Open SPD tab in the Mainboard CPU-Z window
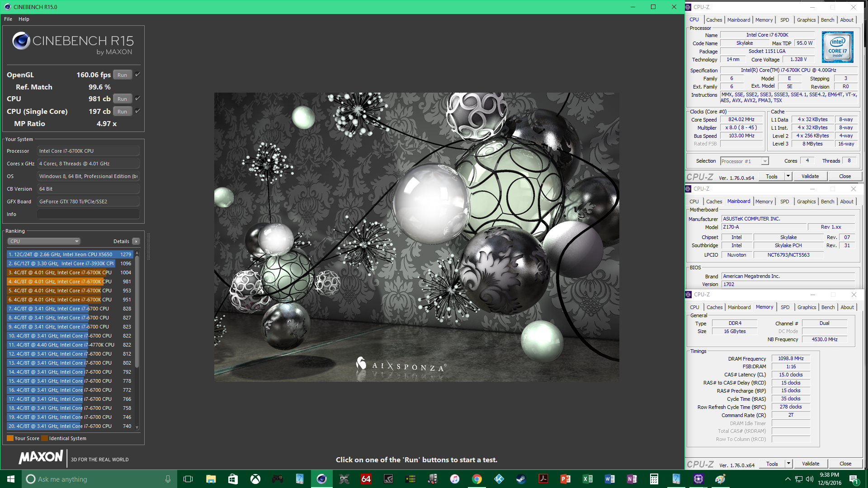The height and width of the screenshot is (488, 868). coord(784,202)
